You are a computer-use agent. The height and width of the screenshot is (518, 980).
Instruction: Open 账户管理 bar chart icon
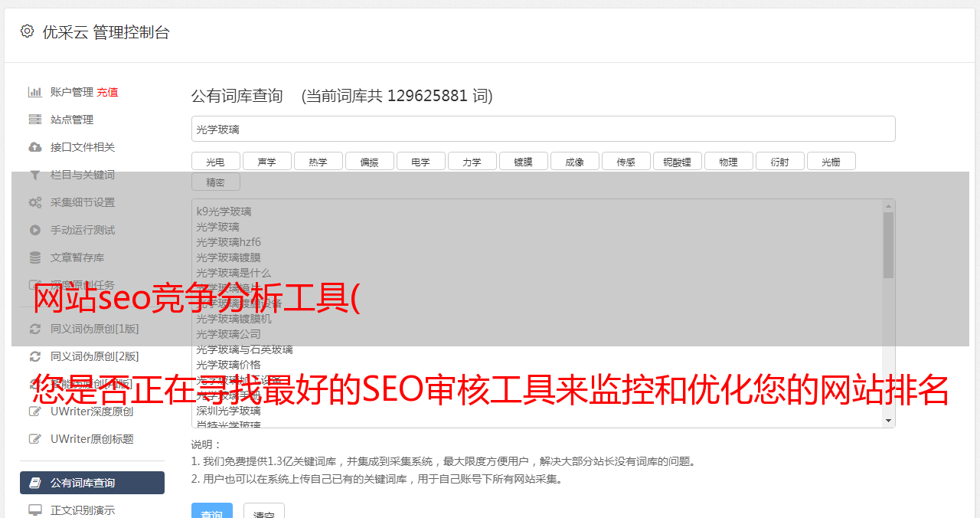(35, 92)
